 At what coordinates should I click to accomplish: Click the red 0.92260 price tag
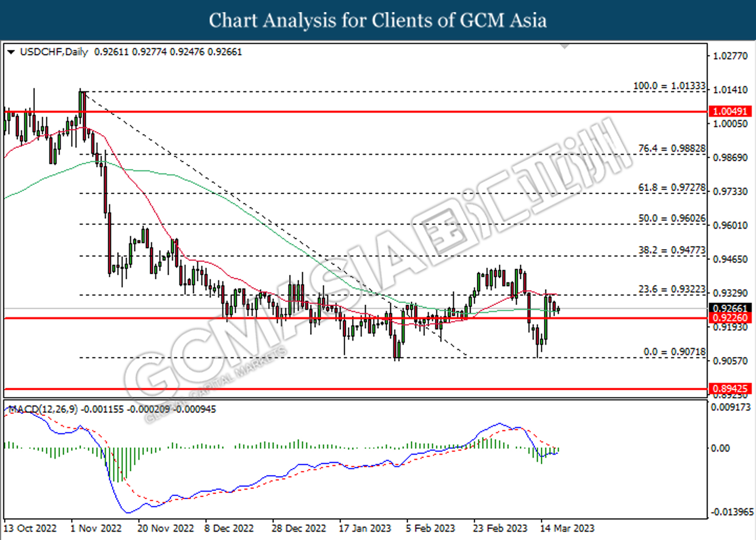click(x=730, y=318)
